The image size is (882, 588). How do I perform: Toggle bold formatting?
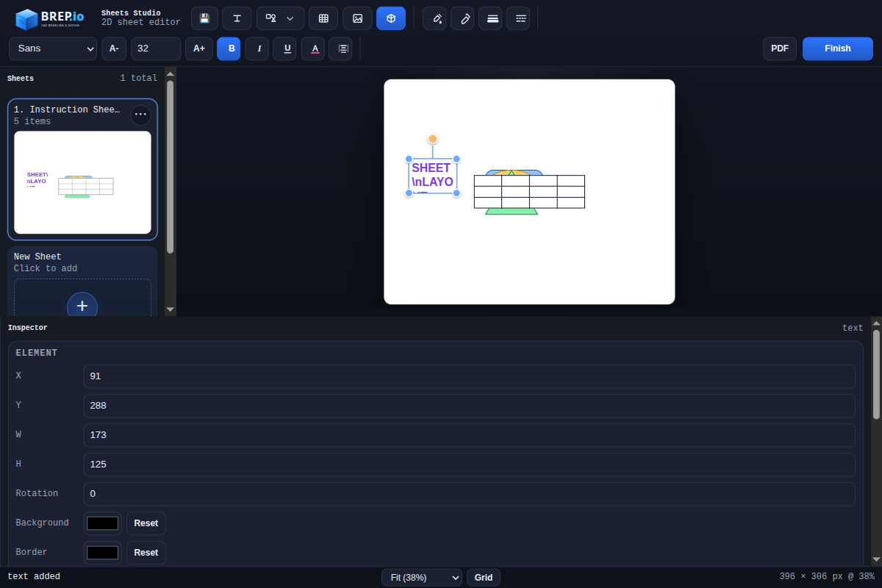pos(229,49)
